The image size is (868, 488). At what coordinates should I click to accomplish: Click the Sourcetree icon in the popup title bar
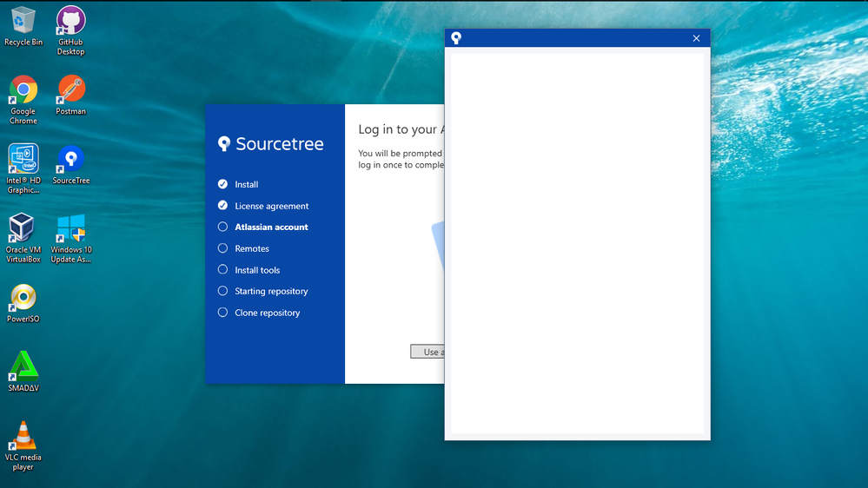[x=456, y=37]
